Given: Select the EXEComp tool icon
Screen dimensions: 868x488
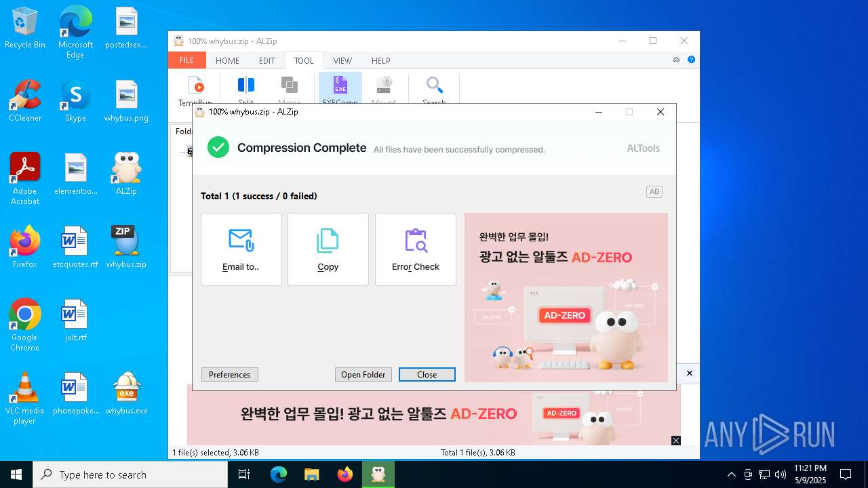Looking at the screenshot, I should pos(340,87).
